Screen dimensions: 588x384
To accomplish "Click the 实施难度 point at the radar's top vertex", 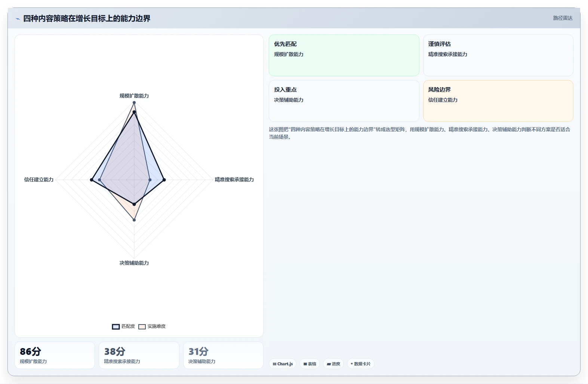I will [x=134, y=102].
